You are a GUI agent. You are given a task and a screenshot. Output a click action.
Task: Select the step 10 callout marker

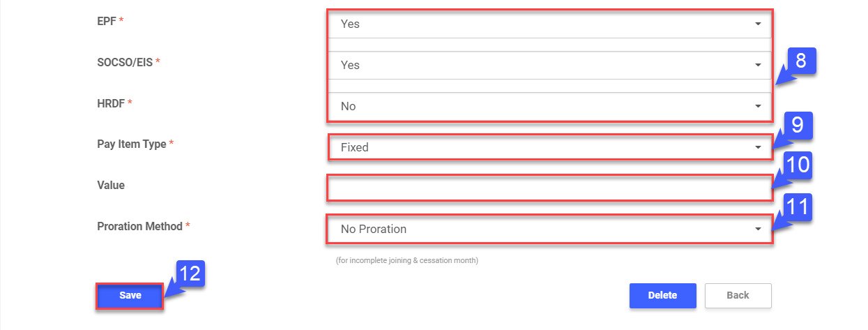(x=798, y=165)
